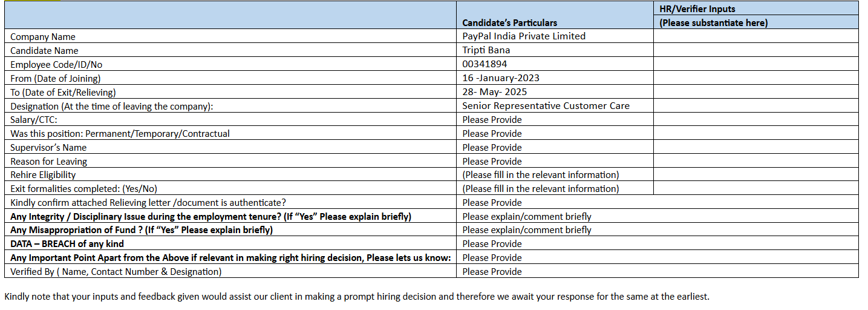The image size is (868, 310).
Task: Select the verifier input cell for Employee Code
Action: [x=755, y=64]
